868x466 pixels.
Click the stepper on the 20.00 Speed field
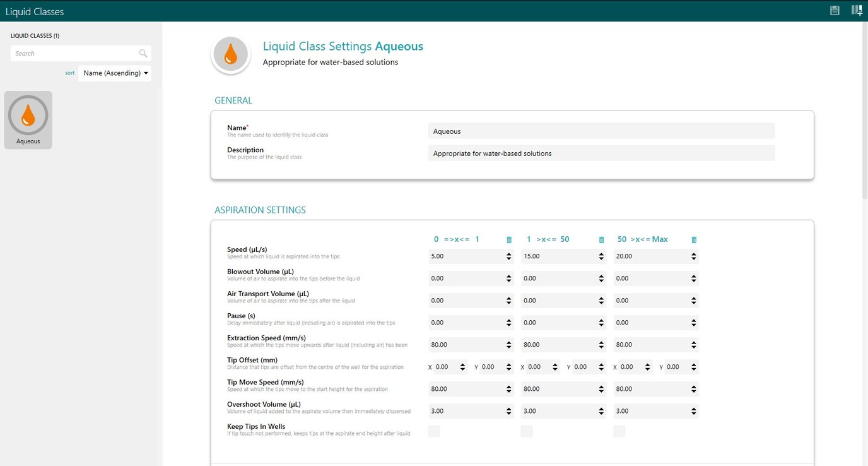(694, 256)
